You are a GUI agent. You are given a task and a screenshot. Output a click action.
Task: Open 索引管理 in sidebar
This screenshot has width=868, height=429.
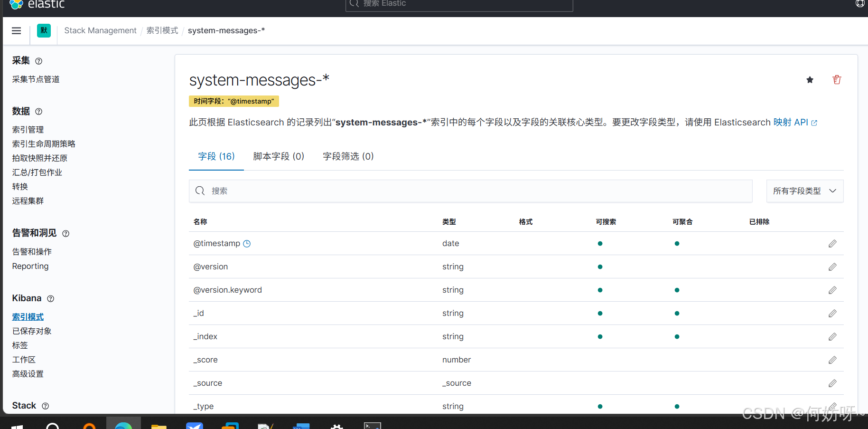28,130
